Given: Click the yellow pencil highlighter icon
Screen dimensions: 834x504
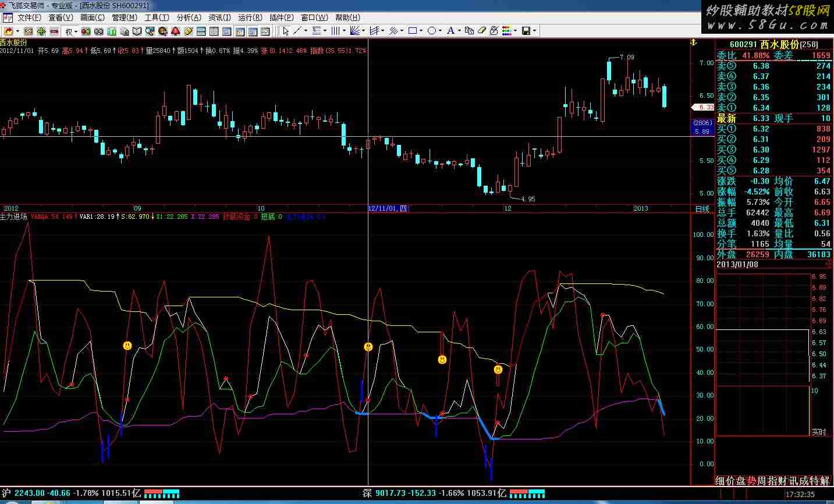Looking at the screenshot, I should [189, 31].
